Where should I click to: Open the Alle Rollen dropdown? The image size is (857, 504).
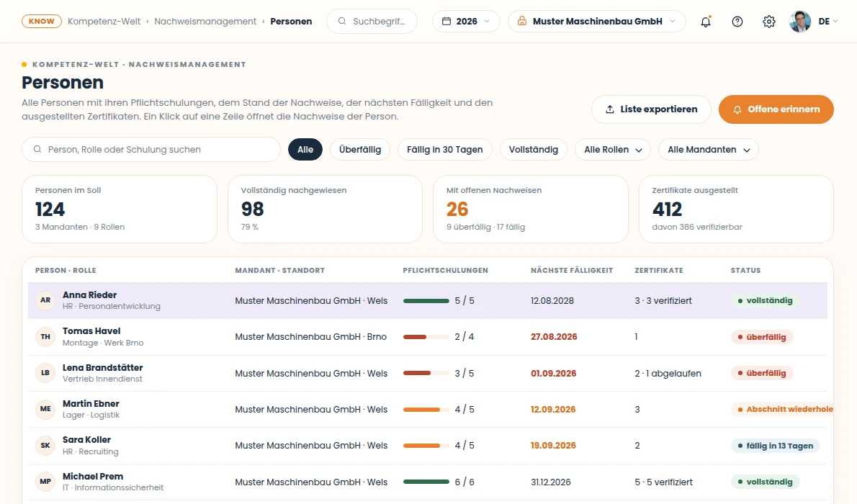click(x=613, y=149)
